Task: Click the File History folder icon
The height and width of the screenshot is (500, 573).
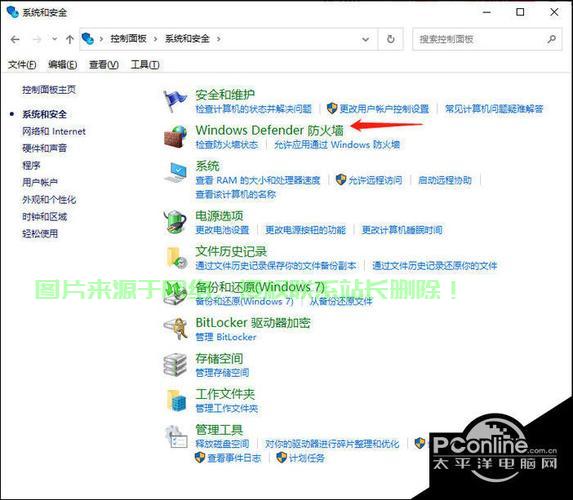Action: (x=176, y=258)
